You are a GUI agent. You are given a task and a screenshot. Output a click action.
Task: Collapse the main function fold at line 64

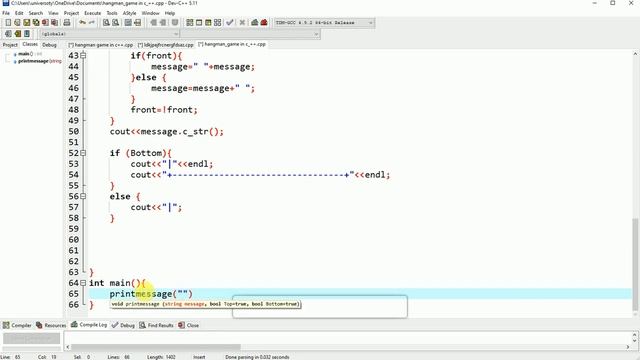click(83, 283)
